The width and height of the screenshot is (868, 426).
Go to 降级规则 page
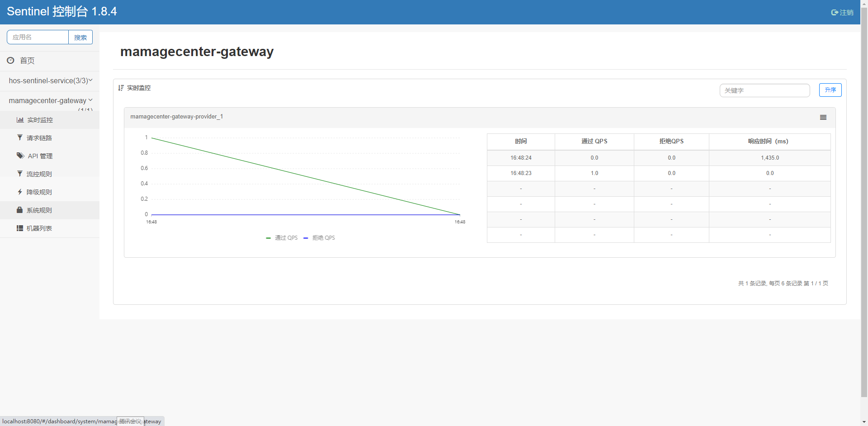[39, 192]
